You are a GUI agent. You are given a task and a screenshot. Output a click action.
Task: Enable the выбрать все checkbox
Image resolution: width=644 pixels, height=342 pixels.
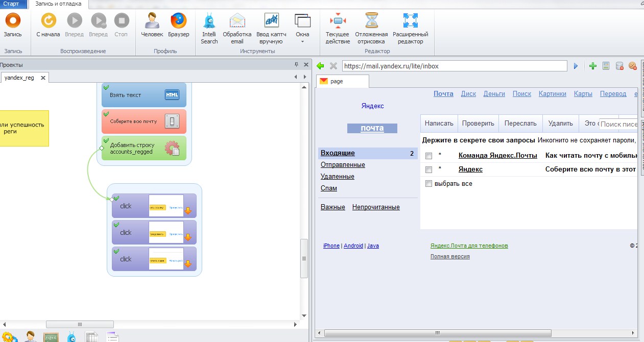(429, 184)
